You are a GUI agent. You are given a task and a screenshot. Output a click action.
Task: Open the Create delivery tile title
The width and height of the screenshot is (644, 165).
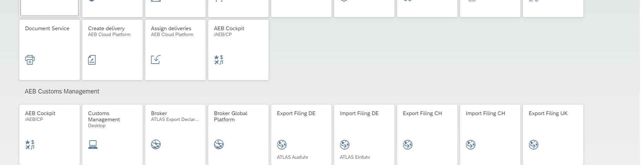click(x=106, y=29)
